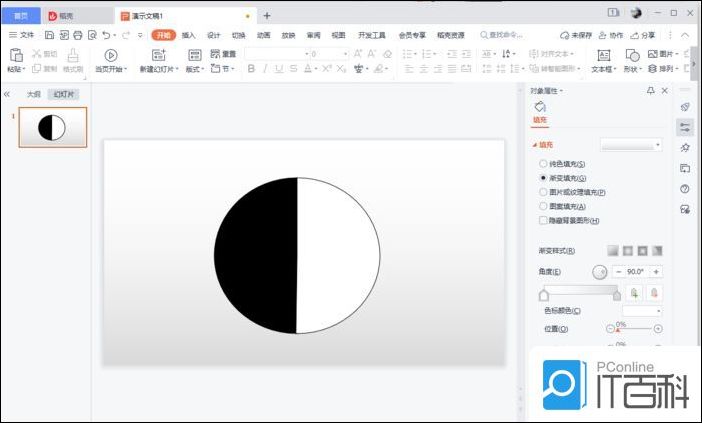Click the remove gradient stop icon
Viewport: 702px width, 423px height.
(654, 293)
